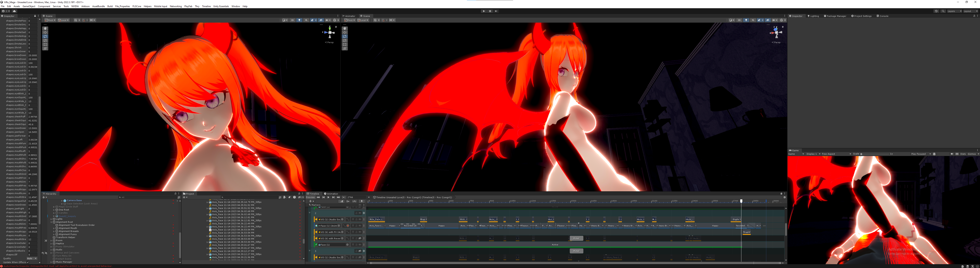Click the global search magnifier icon
Viewport: 980px width, 268px height.
pyautogui.click(x=943, y=11)
